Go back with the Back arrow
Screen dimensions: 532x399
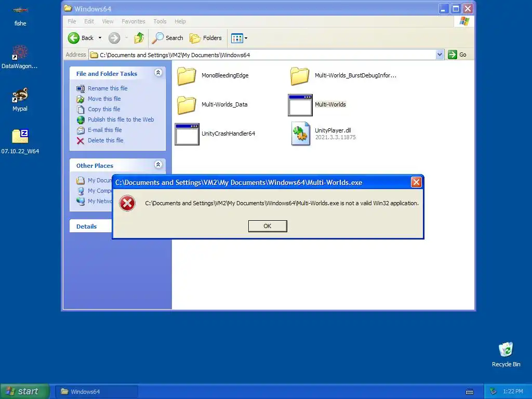pyautogui.click(x=81, y=38)
